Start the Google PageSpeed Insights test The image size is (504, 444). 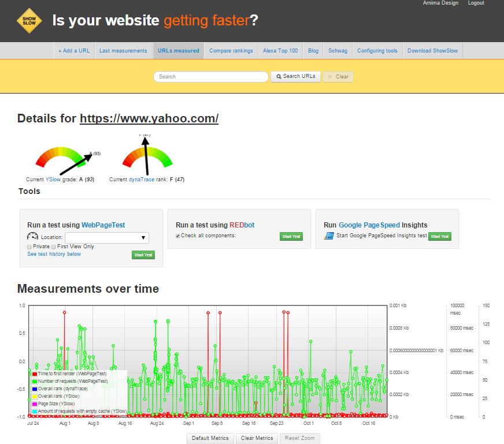tap(440, 237)
